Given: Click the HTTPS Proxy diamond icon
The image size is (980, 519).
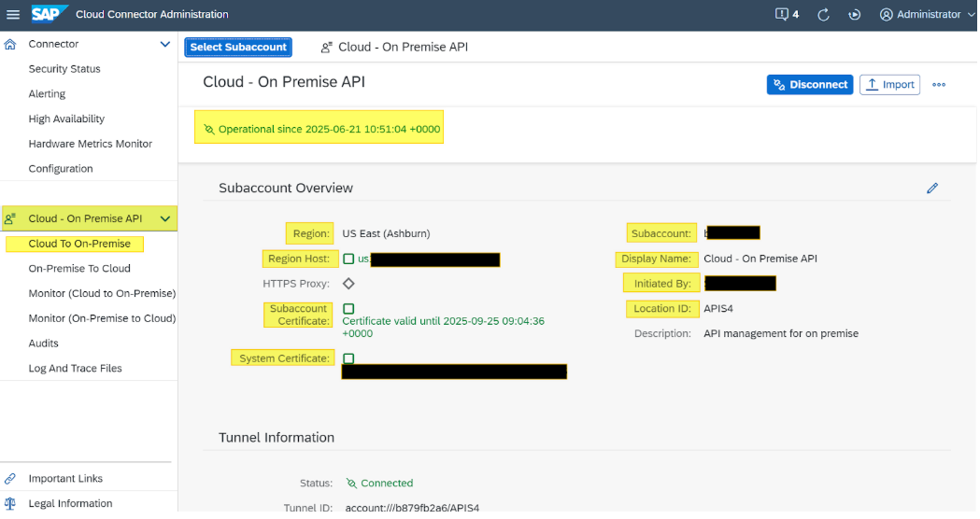Looking at the screenshot, I should click(348, 284).
